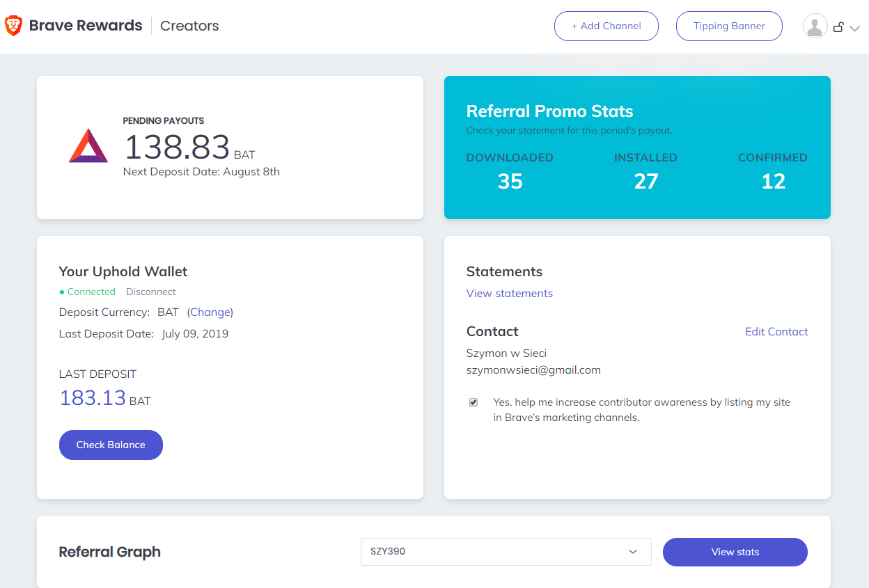The width and height of the screenshot is (869, 588).
Task: Click the green Connected status indicator
Action: (x=88, y=292)
